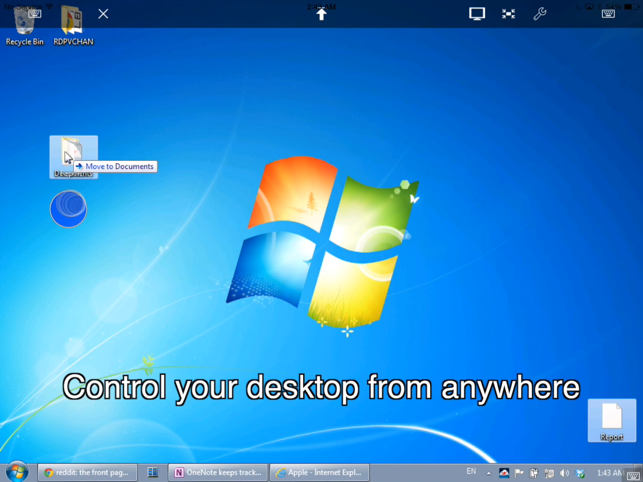Tap the X to close the remote session
The height and width of the screenshot is (482, 643).
tap(103, 14)
